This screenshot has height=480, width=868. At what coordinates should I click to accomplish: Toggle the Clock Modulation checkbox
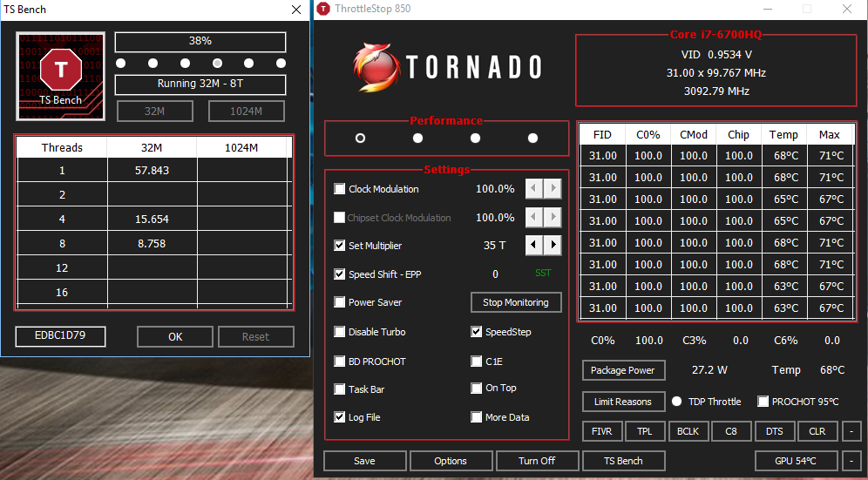(x=339, y=189)
